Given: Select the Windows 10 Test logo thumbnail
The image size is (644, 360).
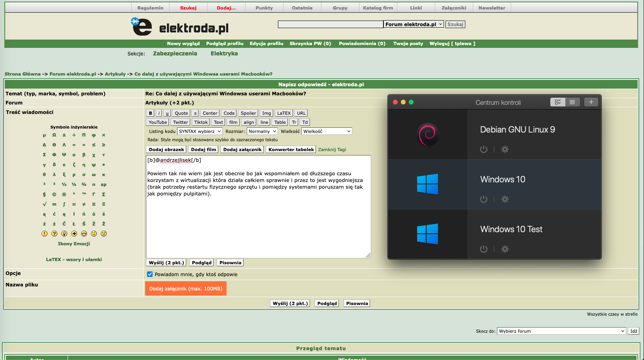Looking at the screenshot, I should [x=428, y=234].
